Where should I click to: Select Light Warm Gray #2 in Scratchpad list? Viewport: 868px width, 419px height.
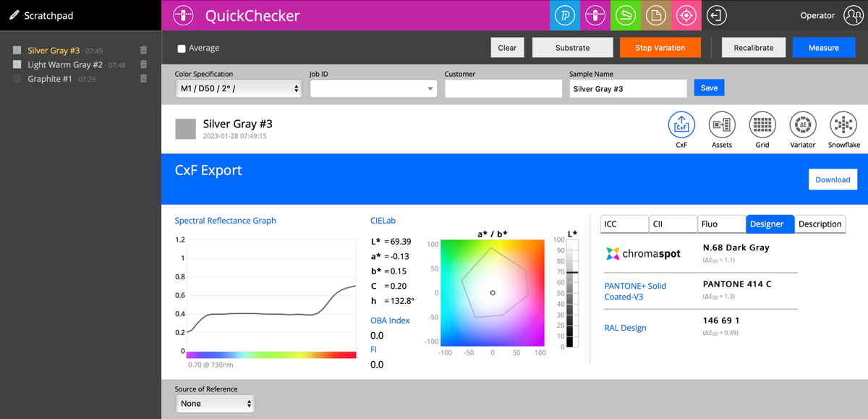point(65,64)
